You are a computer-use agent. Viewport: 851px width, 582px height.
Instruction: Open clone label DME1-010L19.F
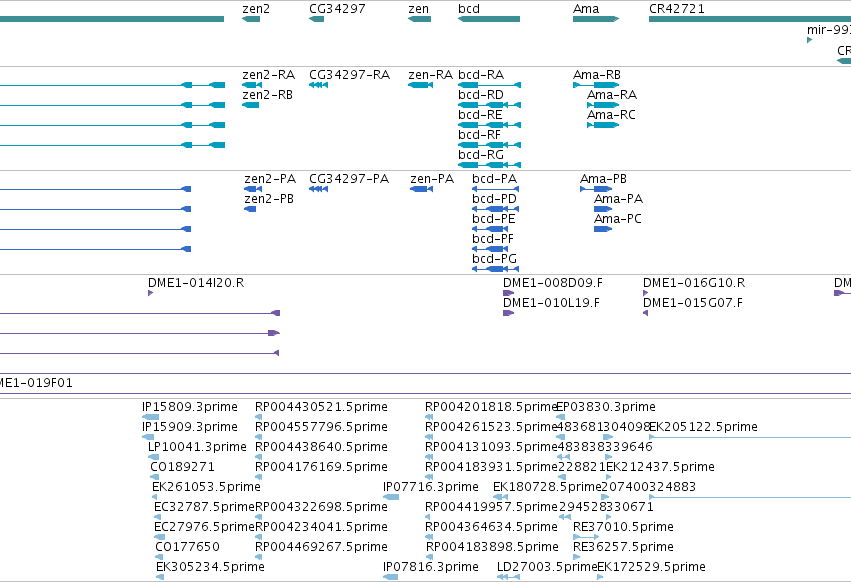tap(551, 303)
